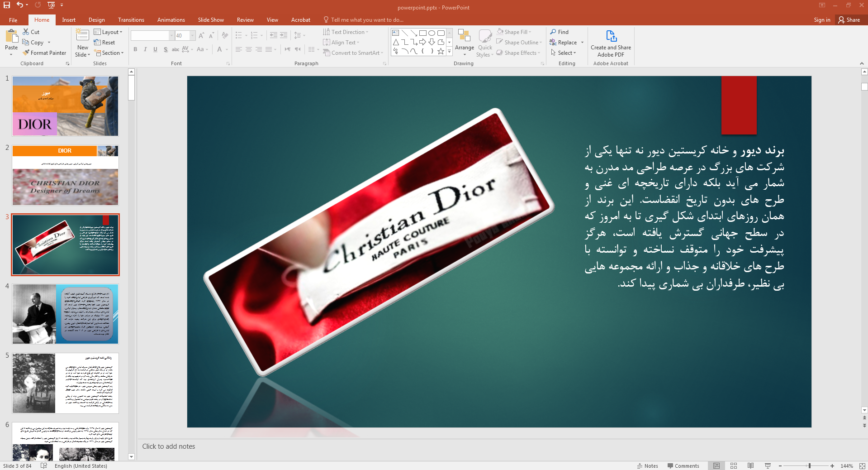Viewport: 868px width, 470px height.
Task: Click the zoom out minus button
Action: point(780,465)
